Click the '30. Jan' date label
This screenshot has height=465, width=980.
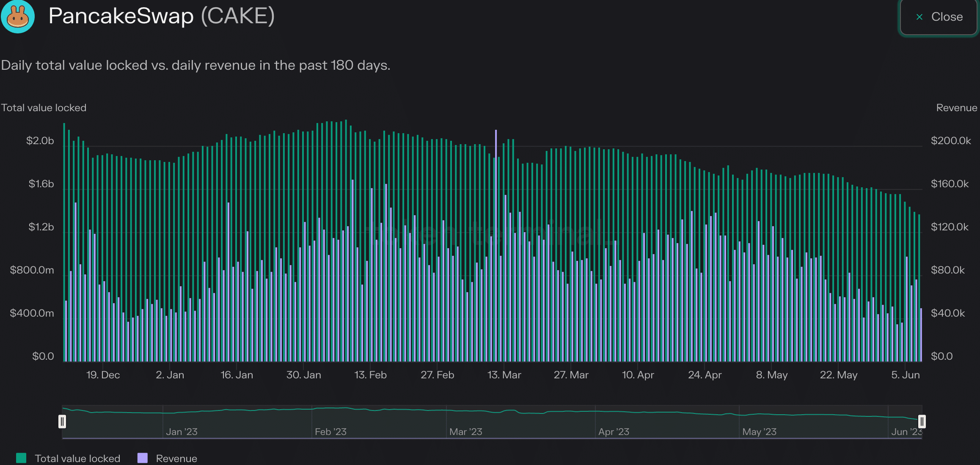(303, 375)
